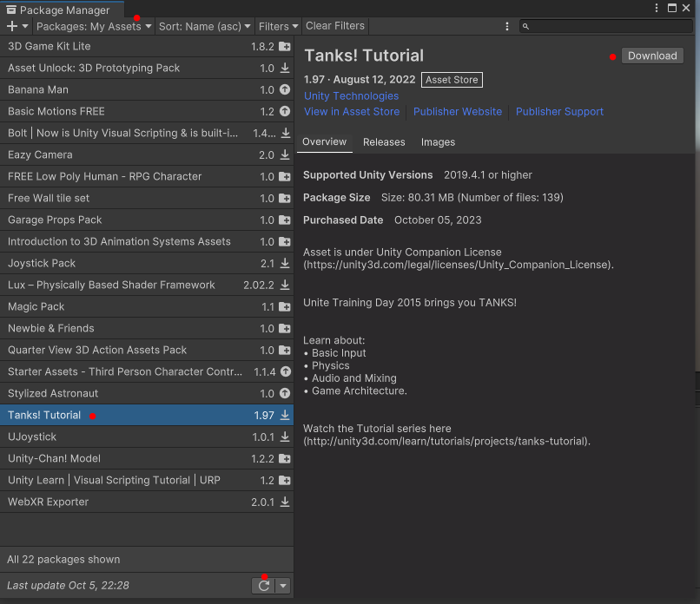Viewport: 700px width, 604px height.
Task: Switch to the Releases tab
Action: click(384, 141)
